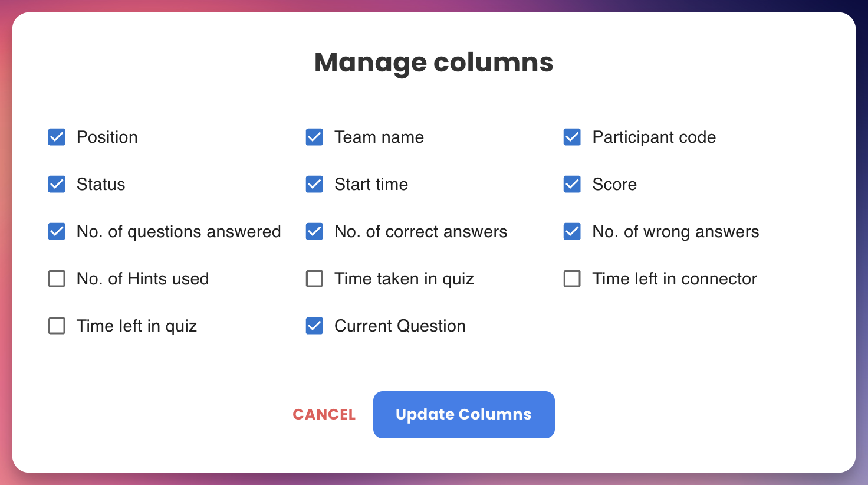The image size is (868, 485).
Task: Hide the No. of wrong answers column
Action: point(572,231)
